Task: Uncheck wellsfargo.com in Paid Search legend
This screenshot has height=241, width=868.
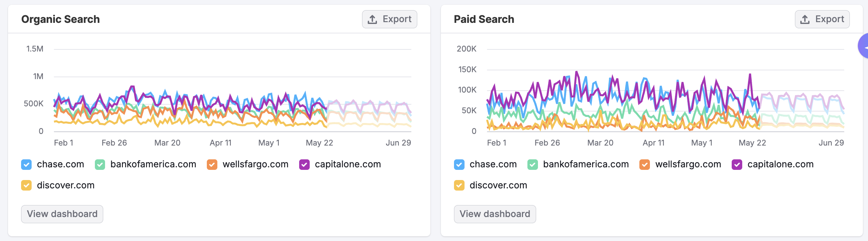Action: (644, 165)
